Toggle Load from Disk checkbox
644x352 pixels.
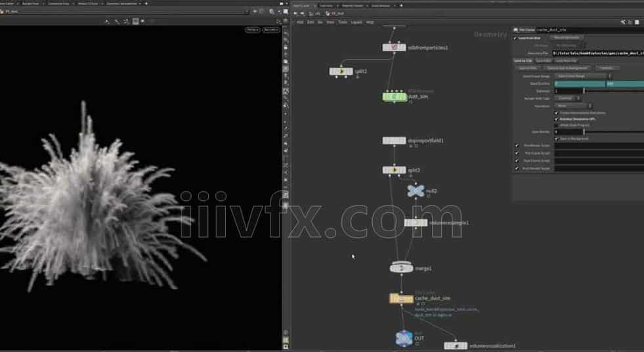click(515, 38)
